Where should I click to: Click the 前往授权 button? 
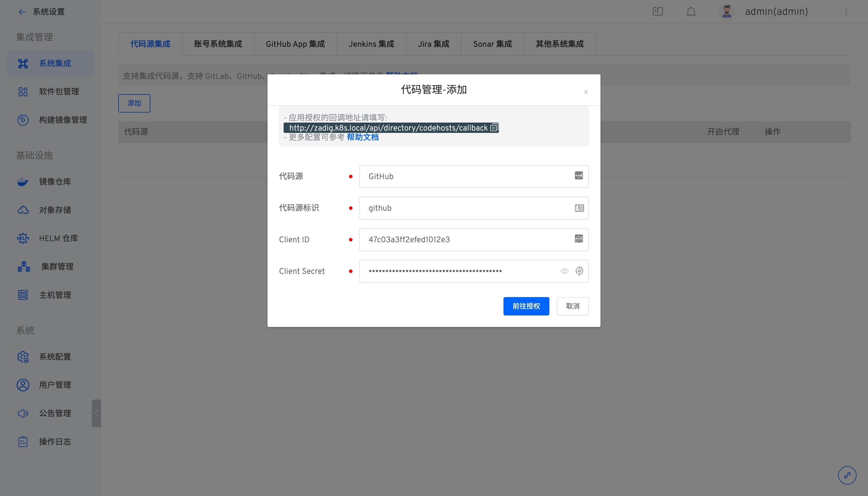[526, 306]
